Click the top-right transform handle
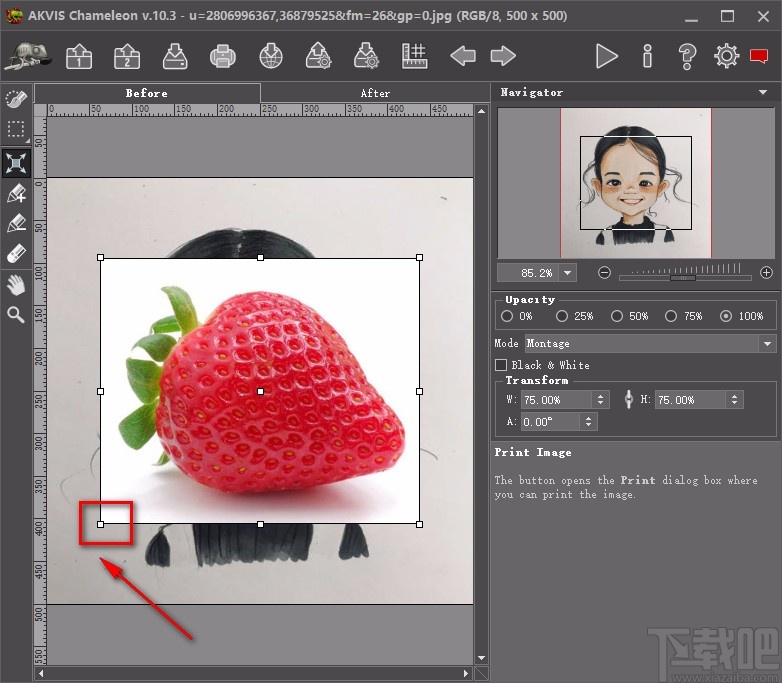 pyautogui.click(x=419, y=257)
